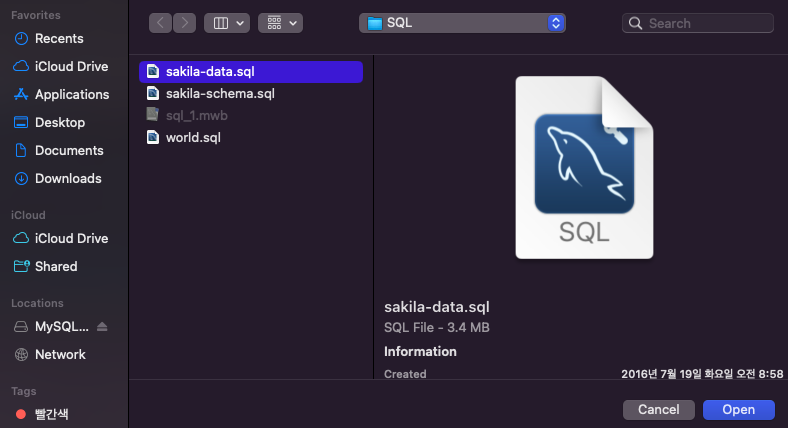
Task: Click the Information heading
Action: (x=420, y=352)
